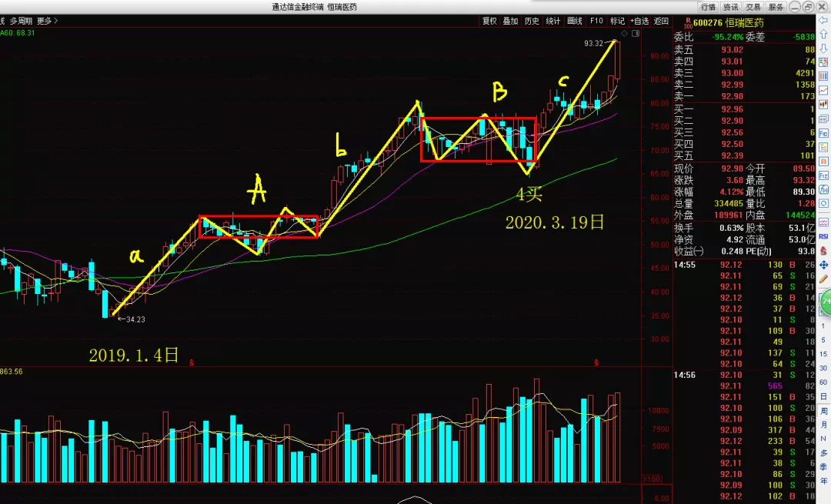Click the 返回 button
Image resolution: width=831 pixels, height=504 pixels.
[x=662, y=21]
